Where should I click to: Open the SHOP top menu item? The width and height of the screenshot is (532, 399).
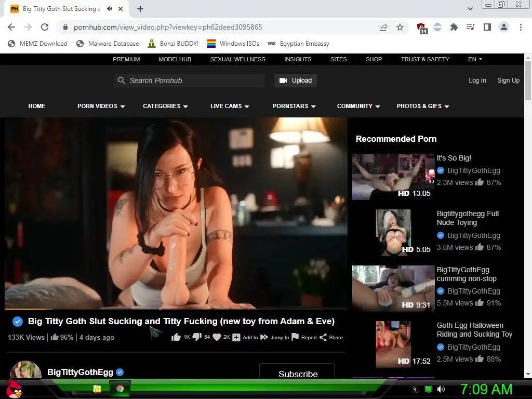[374, 59]
